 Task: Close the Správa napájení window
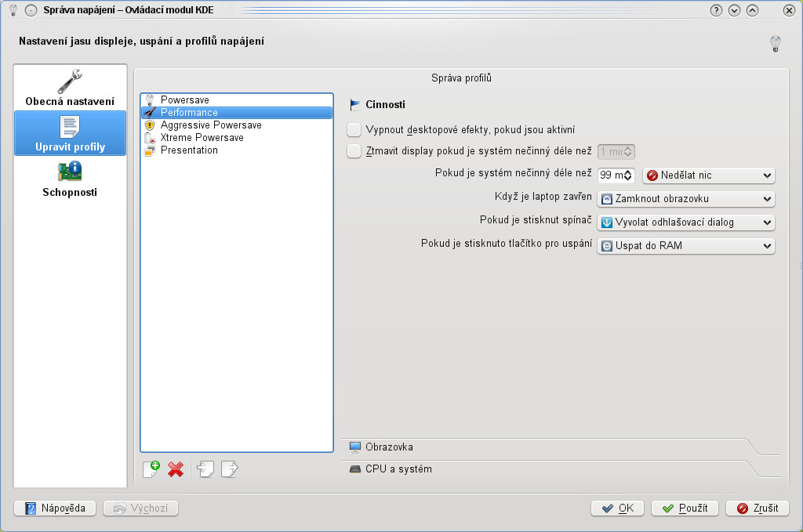789,10
